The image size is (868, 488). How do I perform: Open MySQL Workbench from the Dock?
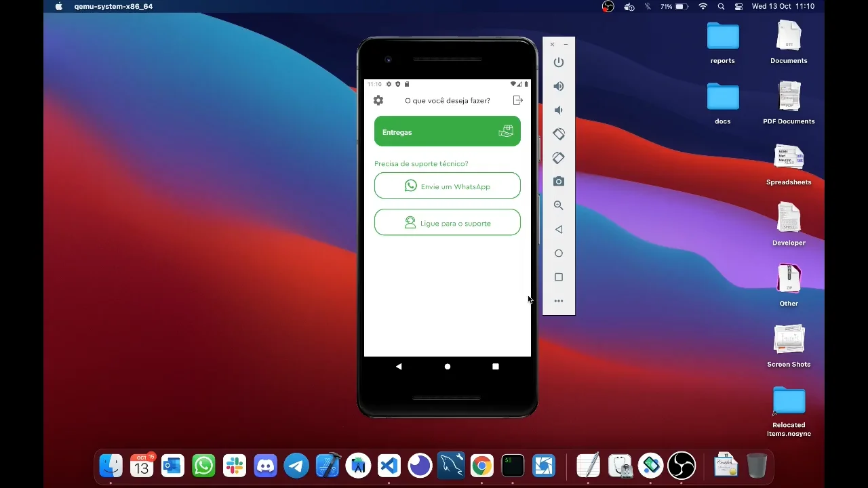tap(451, 466)
